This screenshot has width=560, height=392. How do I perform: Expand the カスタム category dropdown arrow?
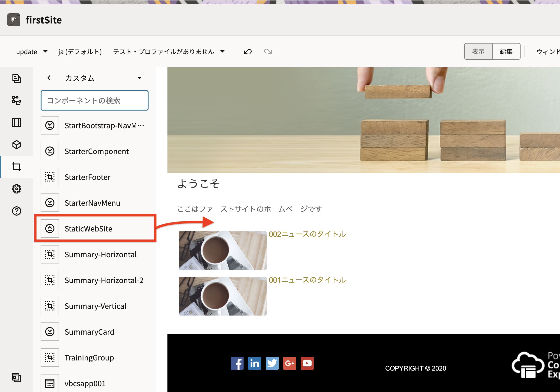(140, 78)
